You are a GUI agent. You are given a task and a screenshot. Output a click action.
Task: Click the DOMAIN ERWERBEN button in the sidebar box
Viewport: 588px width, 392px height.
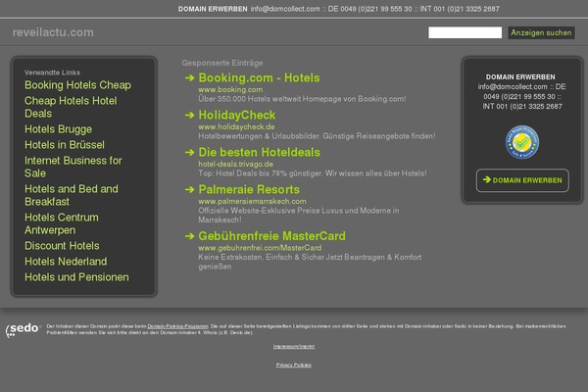pyautogui.click(x=522, y=180)
